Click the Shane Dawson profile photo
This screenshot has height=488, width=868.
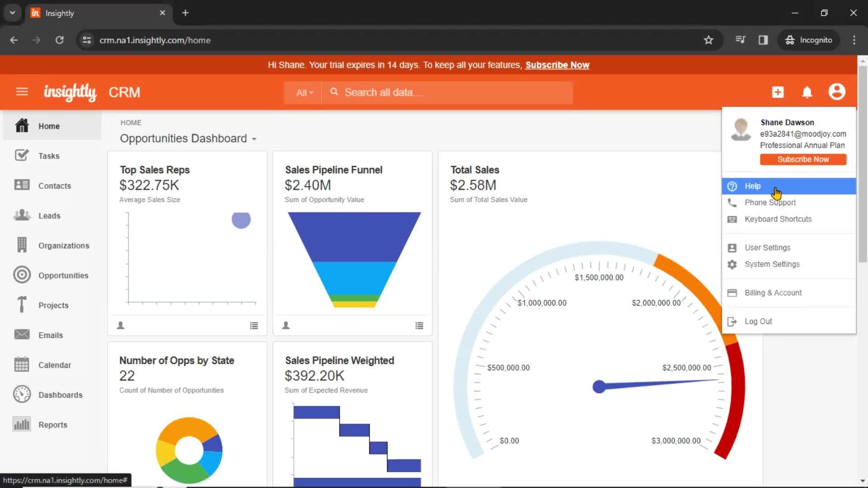tap(741, 130)
